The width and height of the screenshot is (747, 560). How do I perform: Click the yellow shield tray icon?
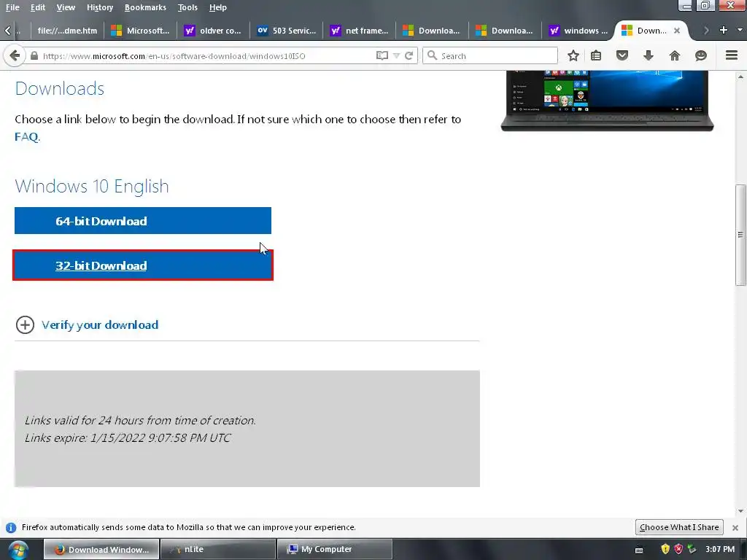click(665, 549)
